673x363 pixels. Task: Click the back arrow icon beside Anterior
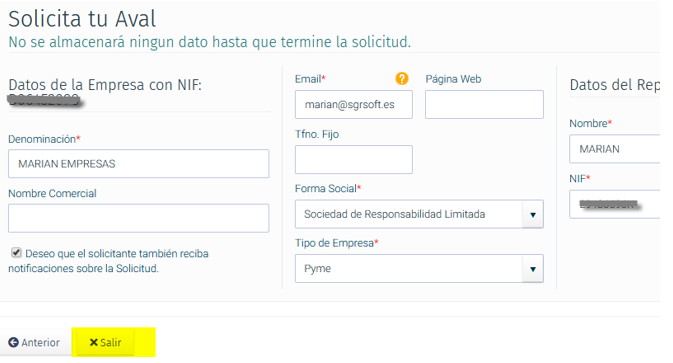pos(14,342)
